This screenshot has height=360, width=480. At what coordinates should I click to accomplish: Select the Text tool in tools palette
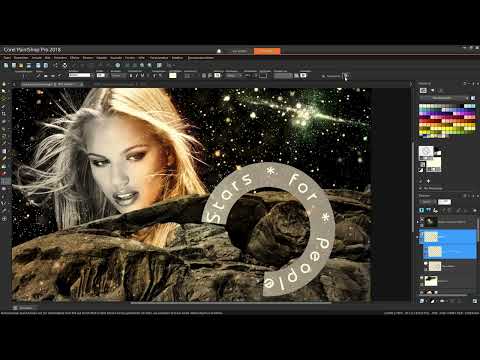coord(5,181)
